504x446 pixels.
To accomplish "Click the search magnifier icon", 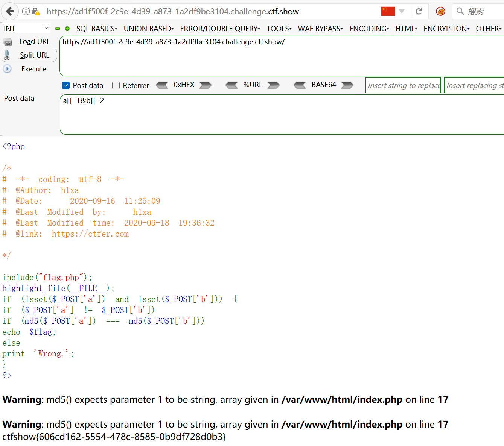I will pos(460,11).
